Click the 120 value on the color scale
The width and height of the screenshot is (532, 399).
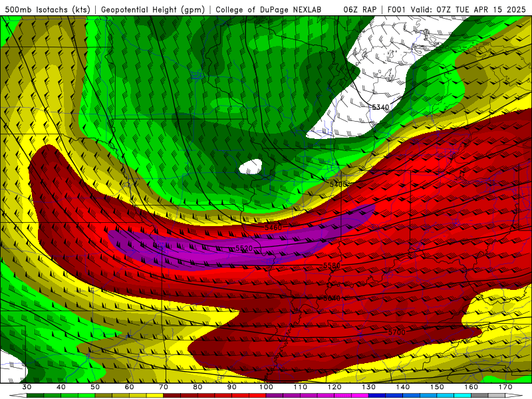(x=334, y=387)
